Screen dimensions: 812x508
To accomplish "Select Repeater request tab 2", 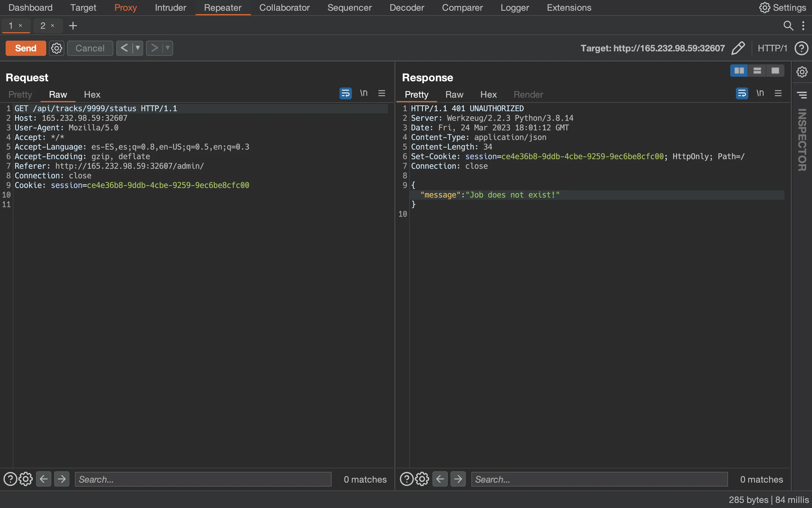I will click(43, 25).
